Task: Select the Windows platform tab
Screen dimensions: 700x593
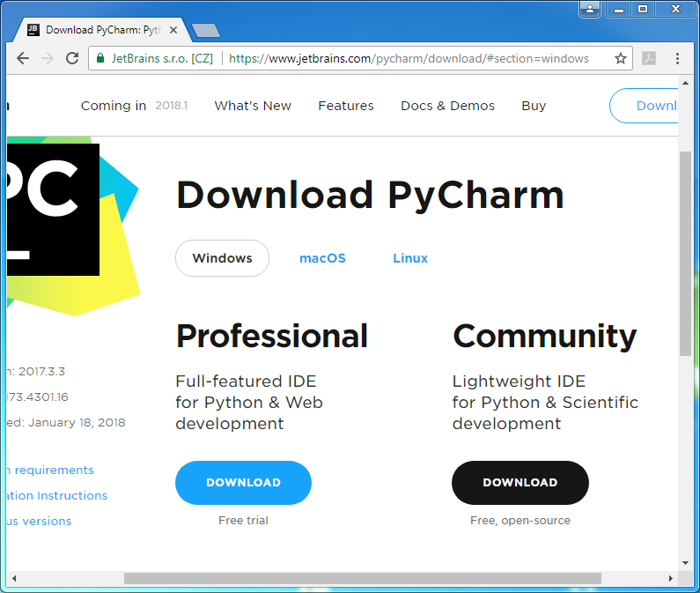Action: 222,258
